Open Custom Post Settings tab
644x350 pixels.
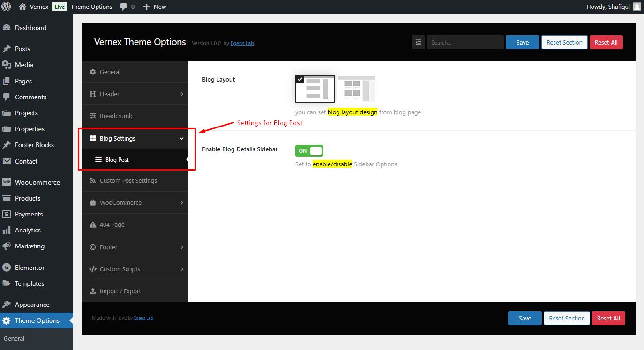135,180
